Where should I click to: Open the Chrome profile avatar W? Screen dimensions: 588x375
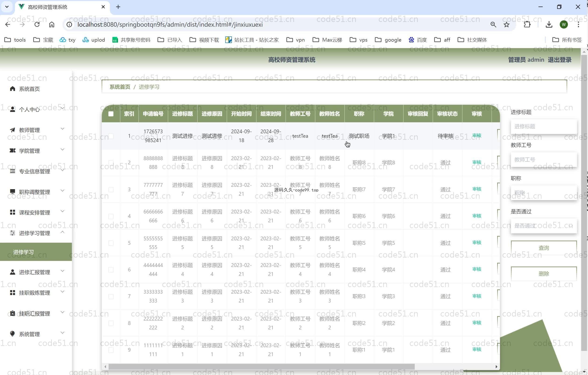coord(563,25)
